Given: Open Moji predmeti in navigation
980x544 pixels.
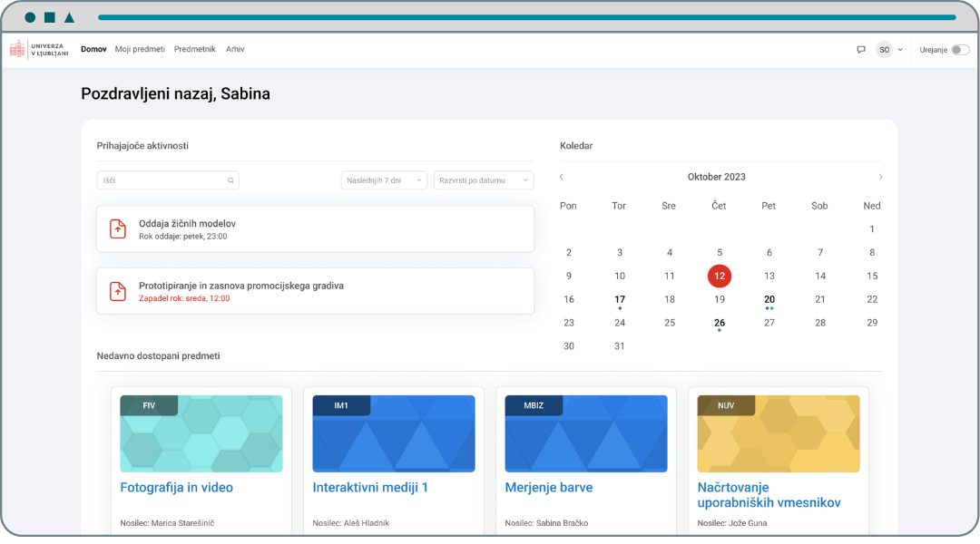Looking at the screenshot, I should (140, 49).
